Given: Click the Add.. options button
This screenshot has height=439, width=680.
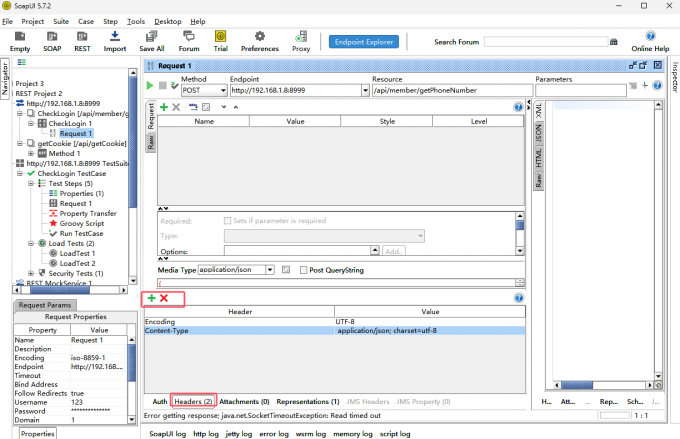Looking at the screenshot, I should pyautogui.click(x=394, y=251).
